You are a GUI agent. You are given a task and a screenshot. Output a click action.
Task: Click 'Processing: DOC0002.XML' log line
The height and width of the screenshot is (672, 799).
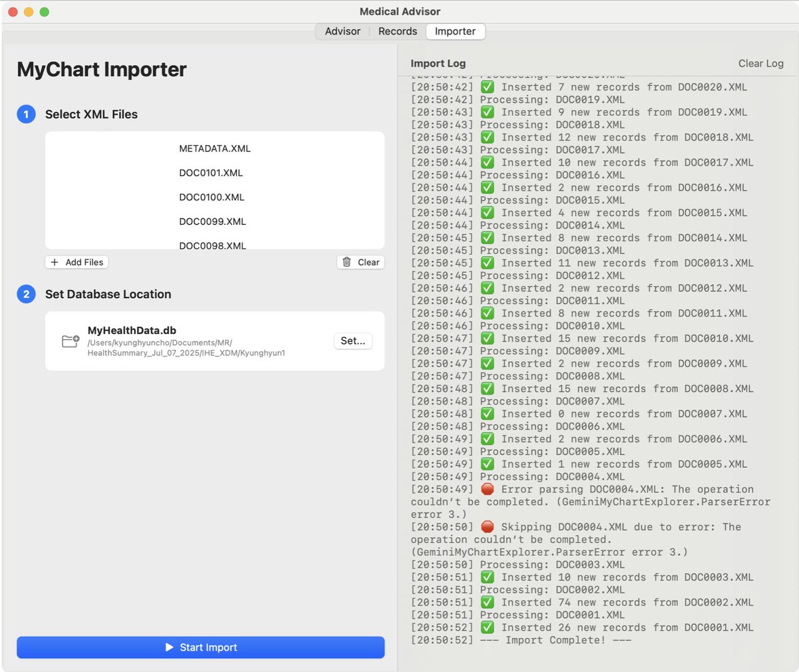518,590
